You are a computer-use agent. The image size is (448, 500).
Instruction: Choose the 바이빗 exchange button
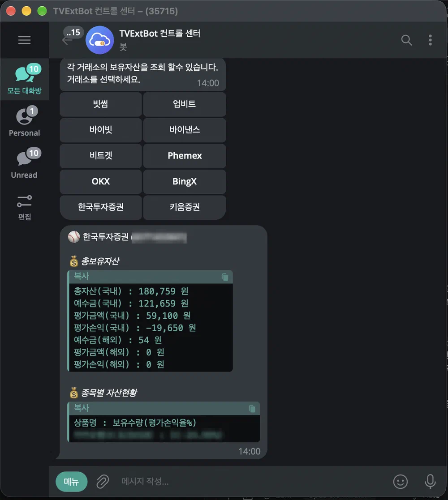[x=101, y=130]
